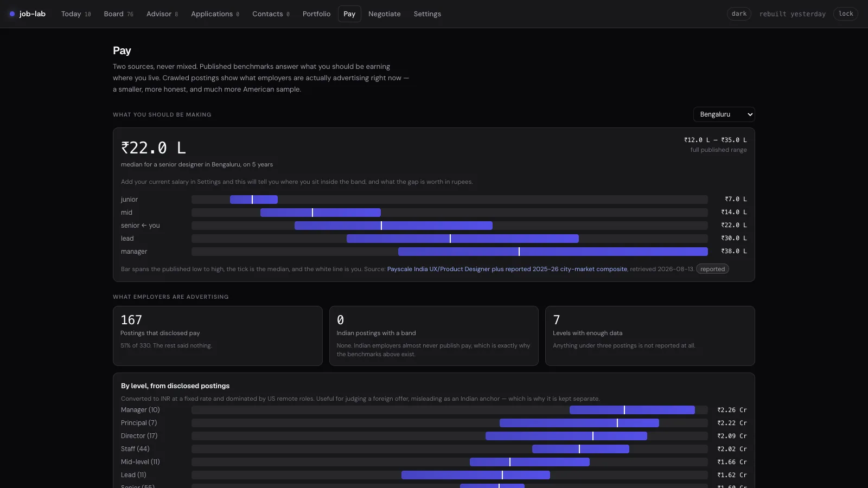Click the job-lab logo dot
Viewport: 868px width, 488px height.
(x=12, y=14)
